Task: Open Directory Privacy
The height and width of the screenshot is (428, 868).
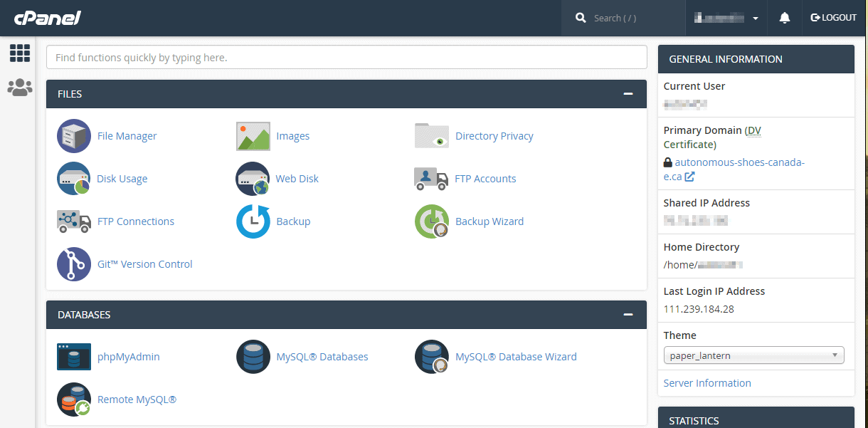Action: click(494, 135)
